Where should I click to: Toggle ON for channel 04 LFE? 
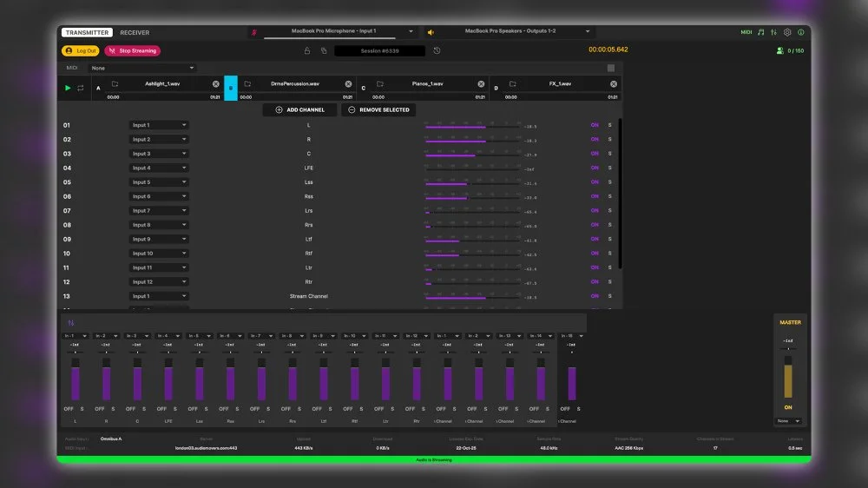[595, 168]
